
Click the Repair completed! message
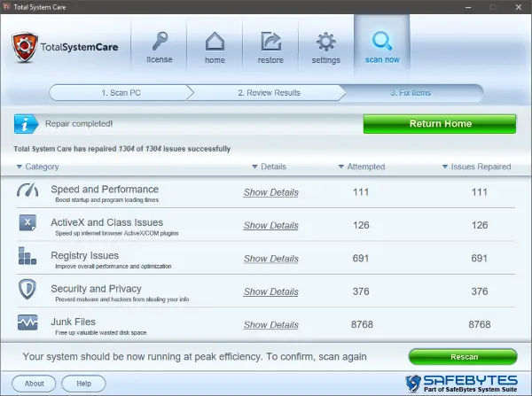click(x=79, y=124)
